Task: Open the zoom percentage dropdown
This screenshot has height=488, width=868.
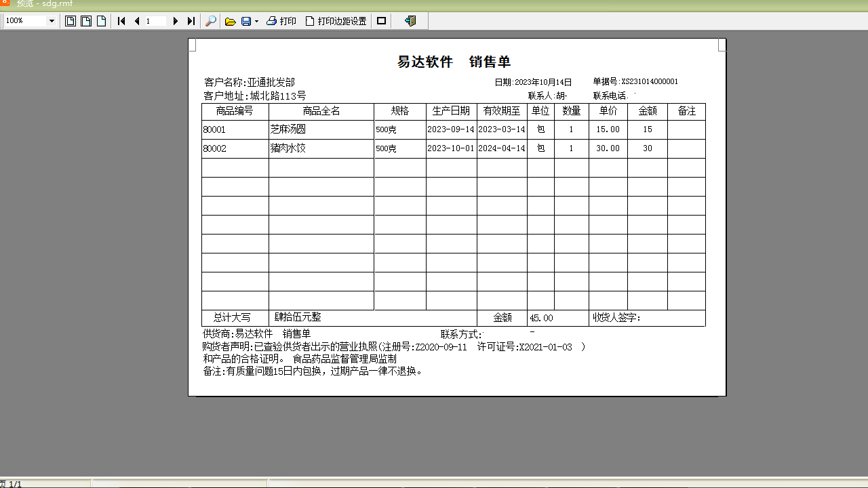Action: click(52, 21)
